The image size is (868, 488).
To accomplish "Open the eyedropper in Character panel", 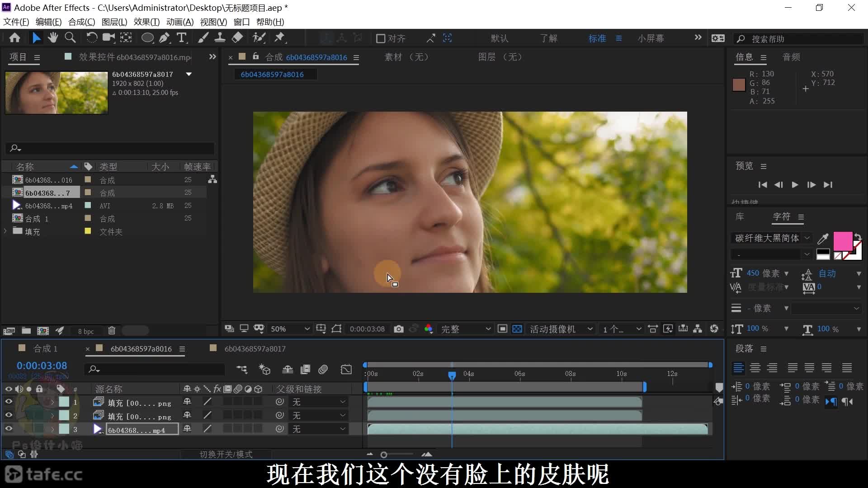I will pos(823,239).
